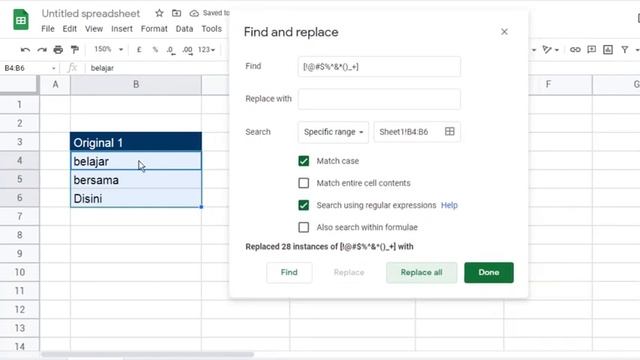Format as percent
The width and height of the screenshot is (640, 360).
[x=155, y=50]
